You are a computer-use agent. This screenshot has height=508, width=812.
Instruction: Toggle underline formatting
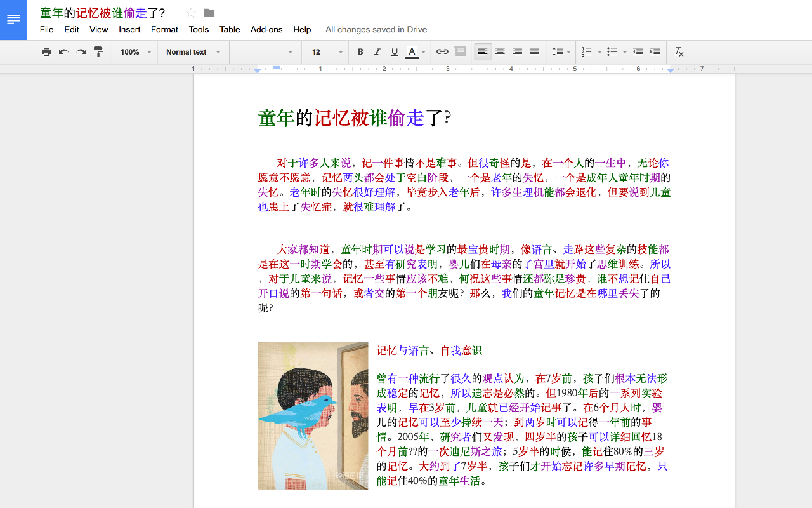click(394, 51)
